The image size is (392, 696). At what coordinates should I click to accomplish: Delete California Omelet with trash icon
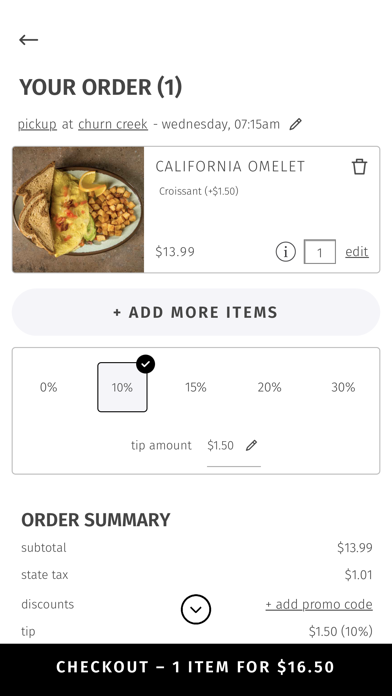[x=359, y=167]
